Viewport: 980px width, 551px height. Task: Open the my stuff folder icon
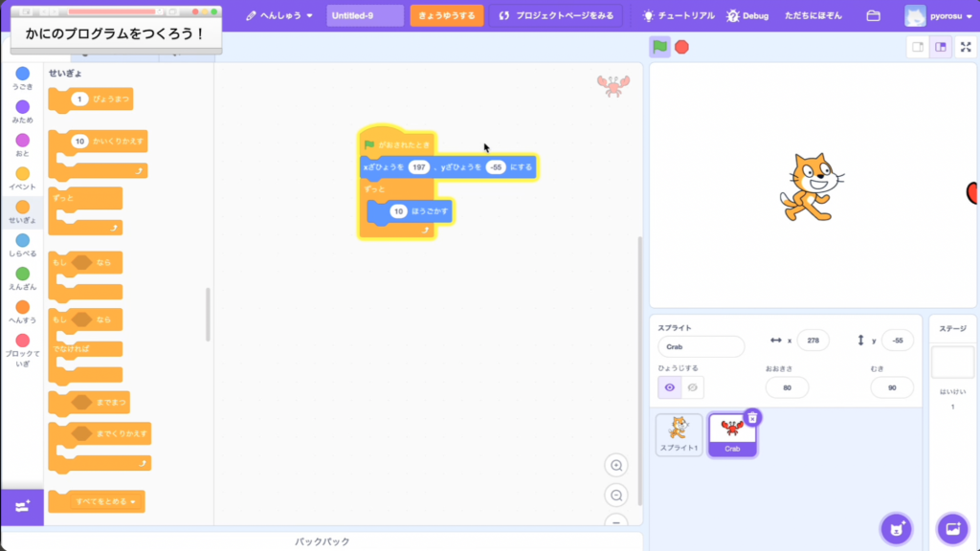click(873, 16)
